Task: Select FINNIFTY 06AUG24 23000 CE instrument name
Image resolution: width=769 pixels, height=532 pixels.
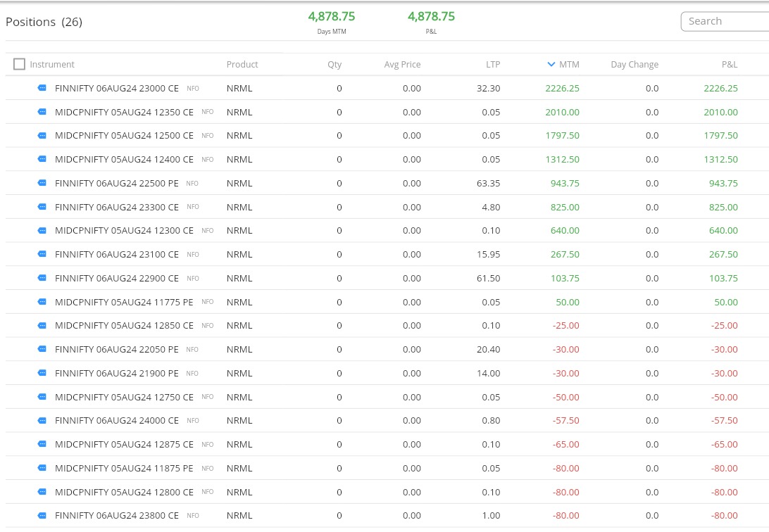Action: [x=117, y=88]
